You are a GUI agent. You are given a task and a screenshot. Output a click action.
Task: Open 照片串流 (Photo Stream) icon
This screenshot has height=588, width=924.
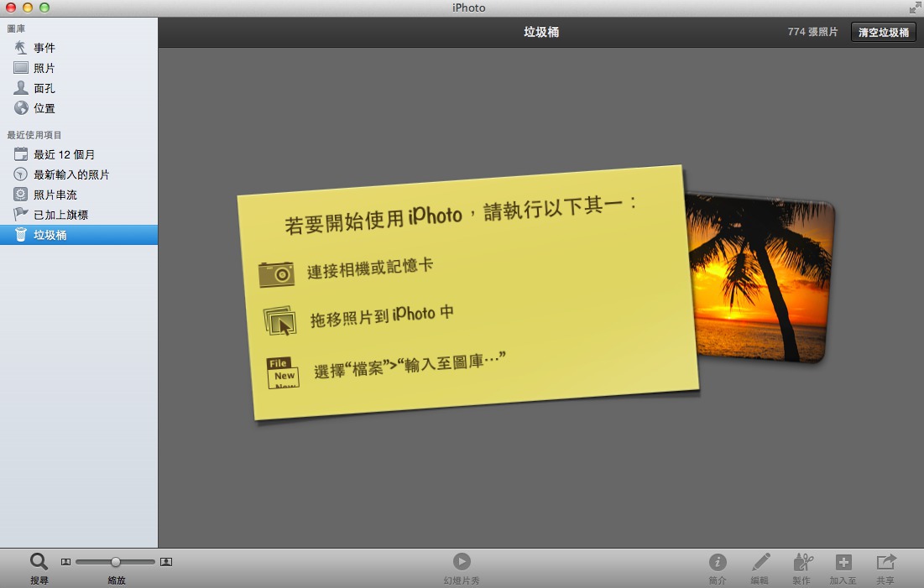coord(21,195)
